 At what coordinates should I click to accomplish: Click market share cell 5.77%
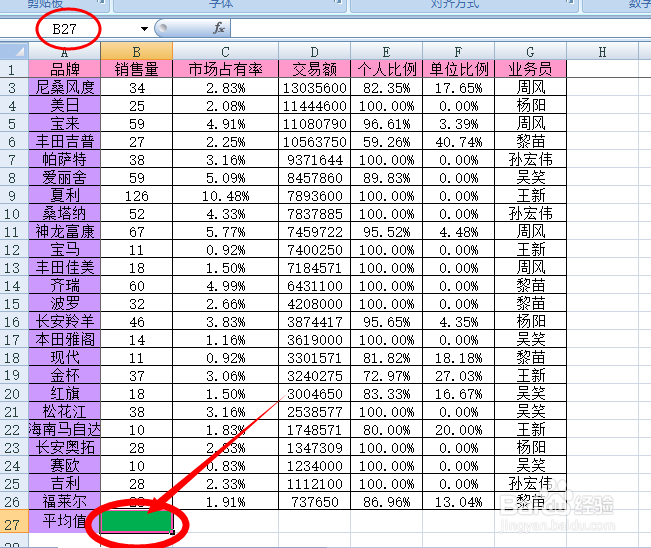pos(225,232)
